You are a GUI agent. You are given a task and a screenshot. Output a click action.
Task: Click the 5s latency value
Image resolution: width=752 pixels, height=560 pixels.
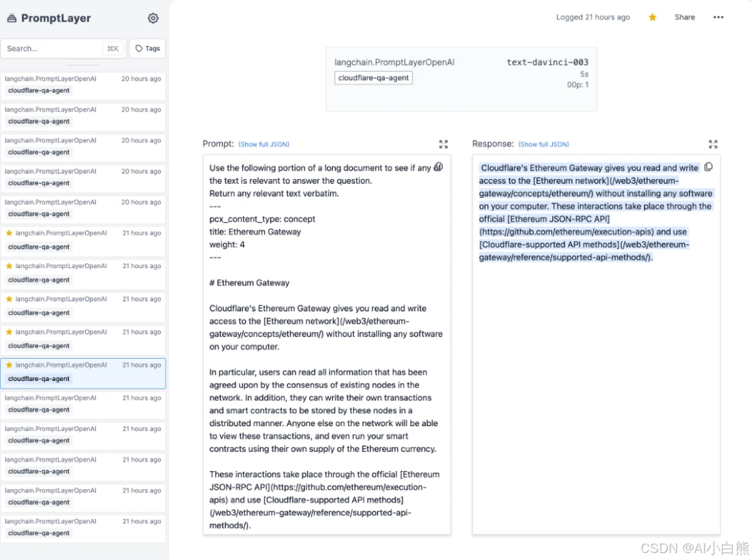(x=584, y=74)
